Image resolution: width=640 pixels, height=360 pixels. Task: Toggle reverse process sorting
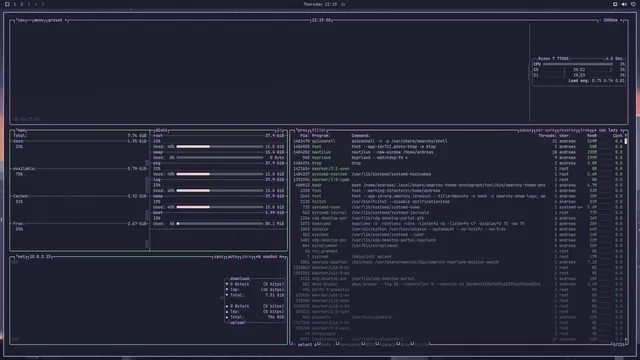567,130
